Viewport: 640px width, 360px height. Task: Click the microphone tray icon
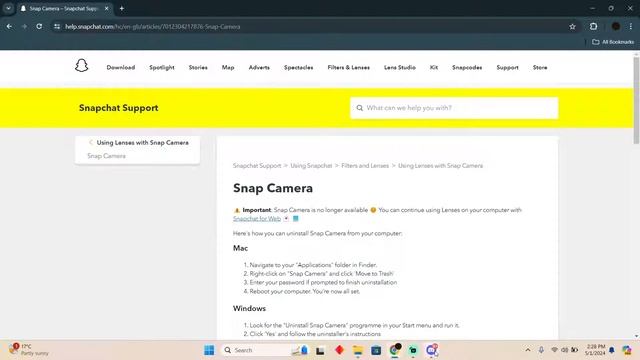tap(541, 350)
